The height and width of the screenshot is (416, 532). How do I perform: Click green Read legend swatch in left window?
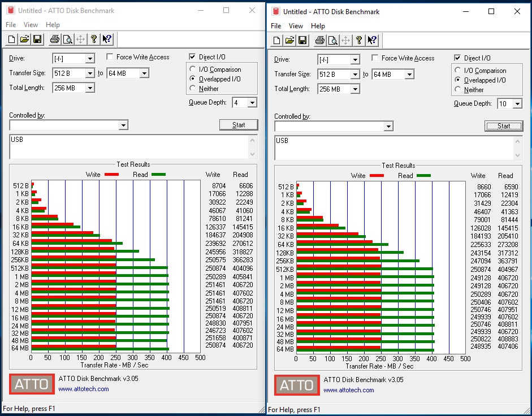tap(158, 175)
